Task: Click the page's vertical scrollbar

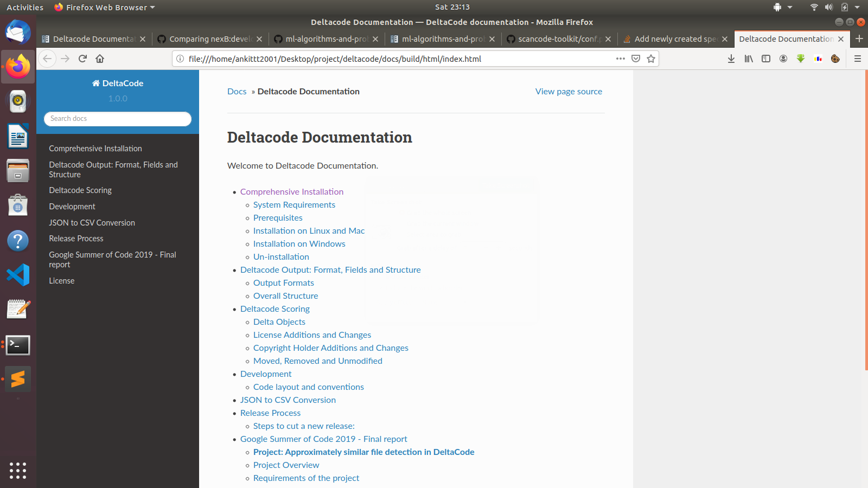Action: click(866, 220)
